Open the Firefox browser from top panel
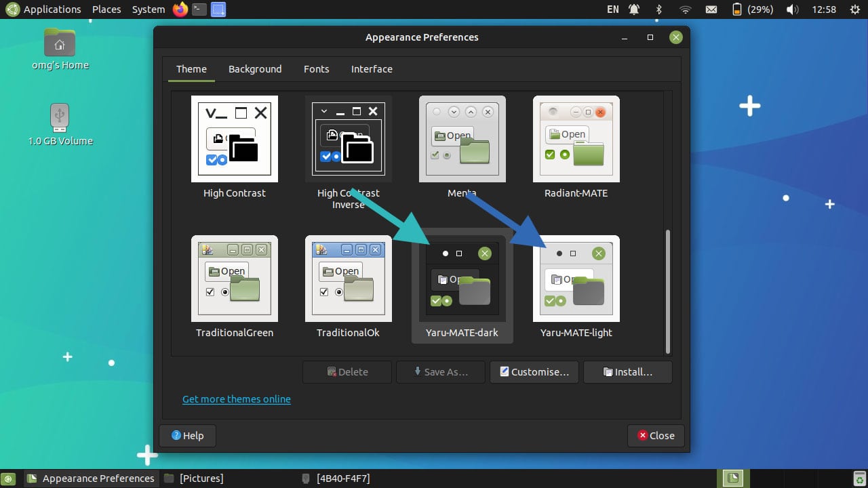The height and width of the screenshot is (488, 868). 180,9
